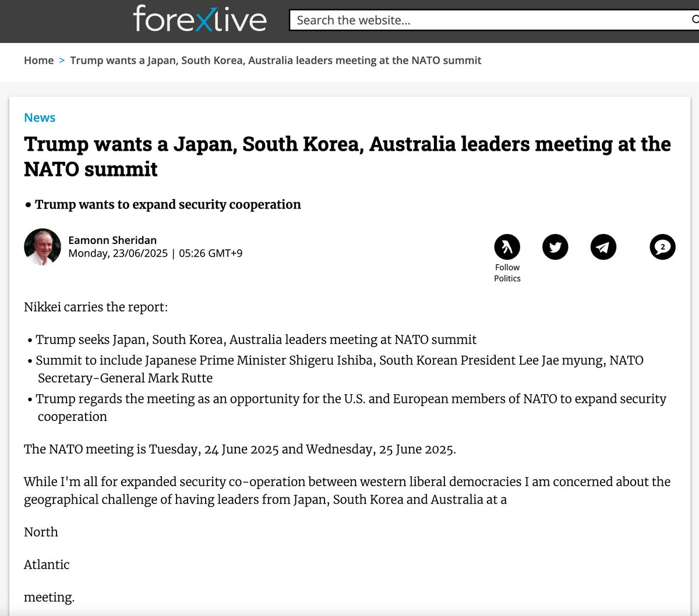Click the forexlive logo

pos(200,18)
